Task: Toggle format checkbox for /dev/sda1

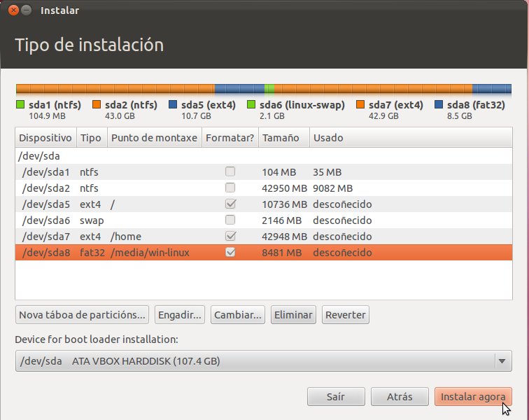Action: [x=230, y=171]
